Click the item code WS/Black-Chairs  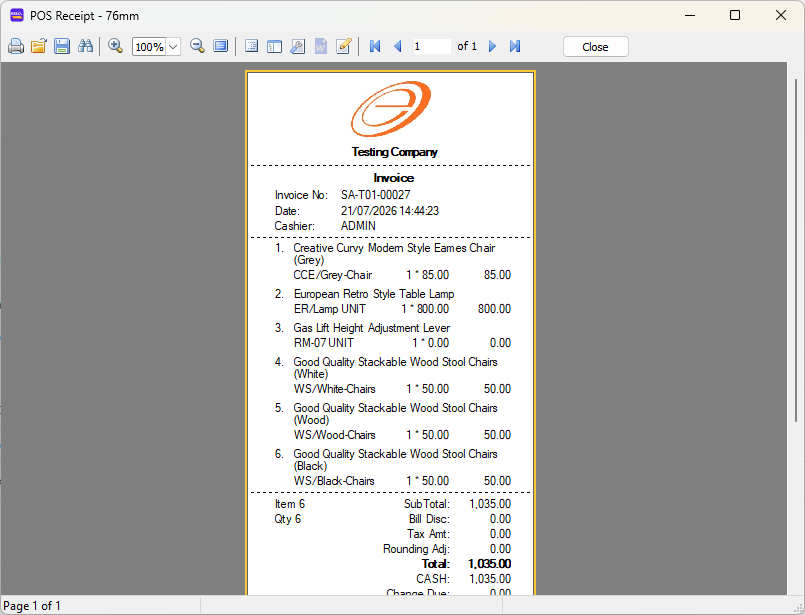coord(334,481)
